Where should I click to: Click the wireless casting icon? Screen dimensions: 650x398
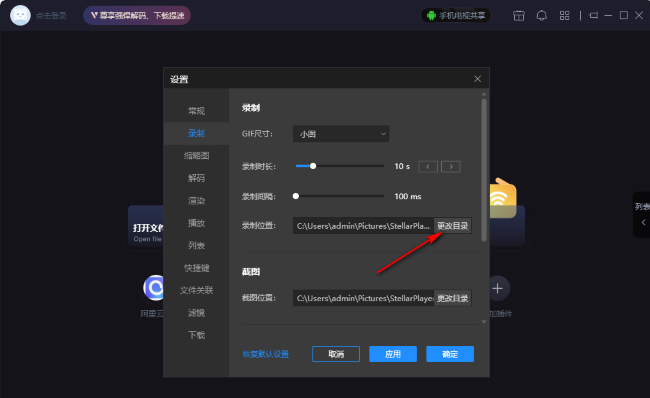click(x=503, y=198)
